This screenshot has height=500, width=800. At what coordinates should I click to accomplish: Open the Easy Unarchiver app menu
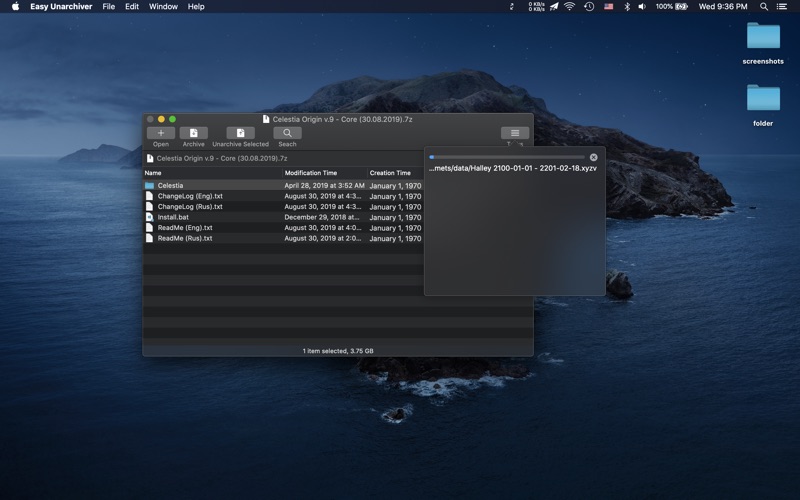61,7
